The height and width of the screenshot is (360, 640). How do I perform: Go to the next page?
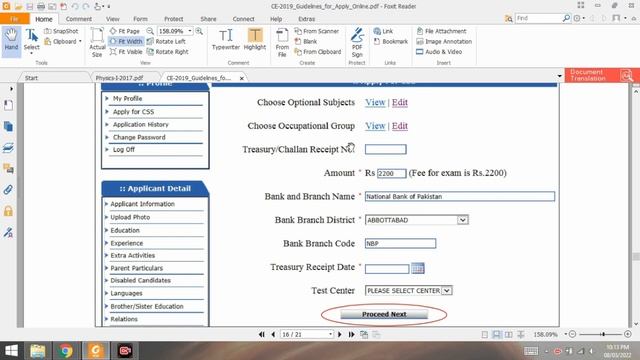[x=340, y=334]
